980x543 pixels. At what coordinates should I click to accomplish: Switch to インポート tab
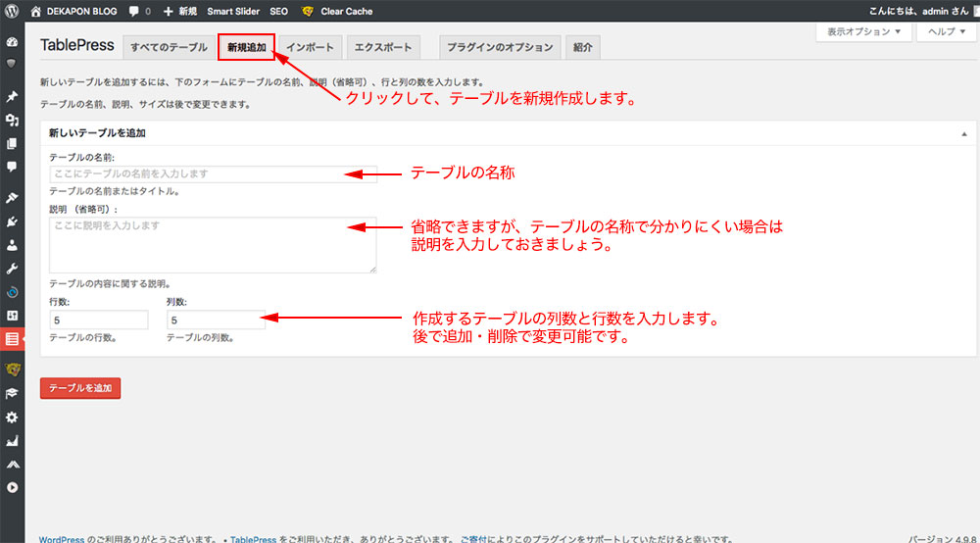click(x=310, y=47)
